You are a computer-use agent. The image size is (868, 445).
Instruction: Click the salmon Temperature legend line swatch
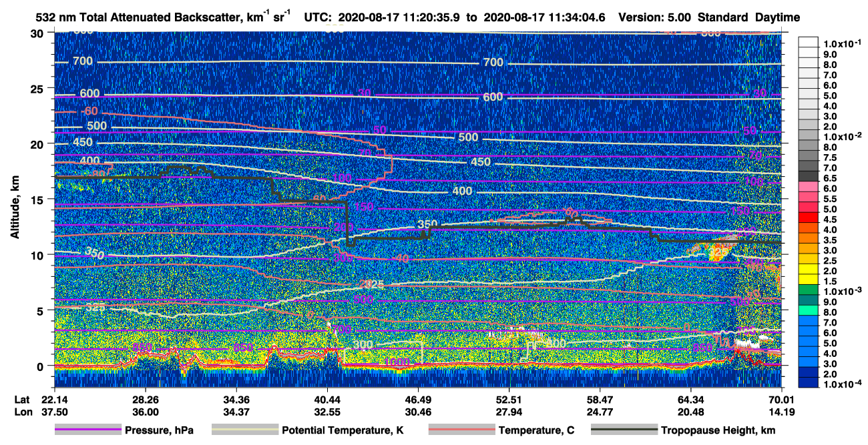[461, 430]
